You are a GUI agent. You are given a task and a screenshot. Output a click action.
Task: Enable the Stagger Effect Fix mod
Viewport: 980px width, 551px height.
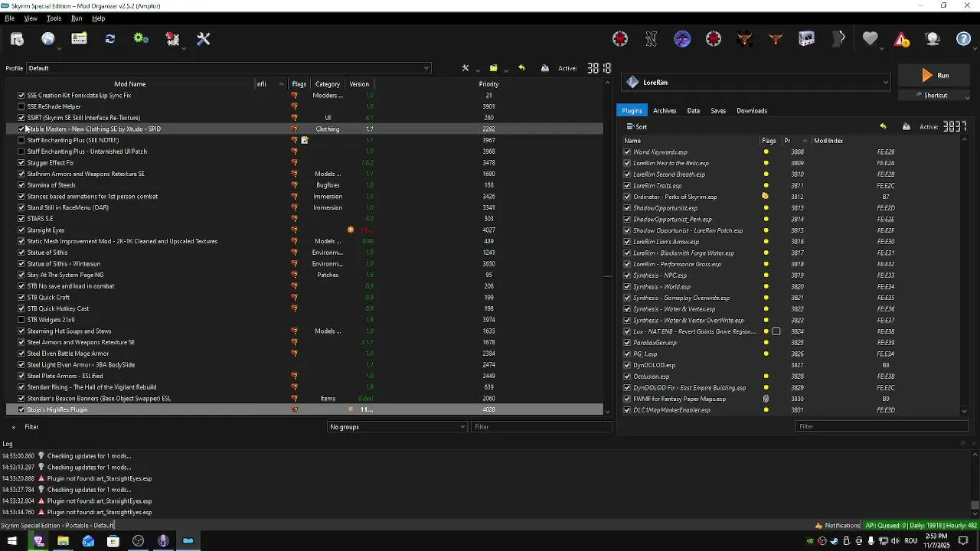tap(21, 163)
